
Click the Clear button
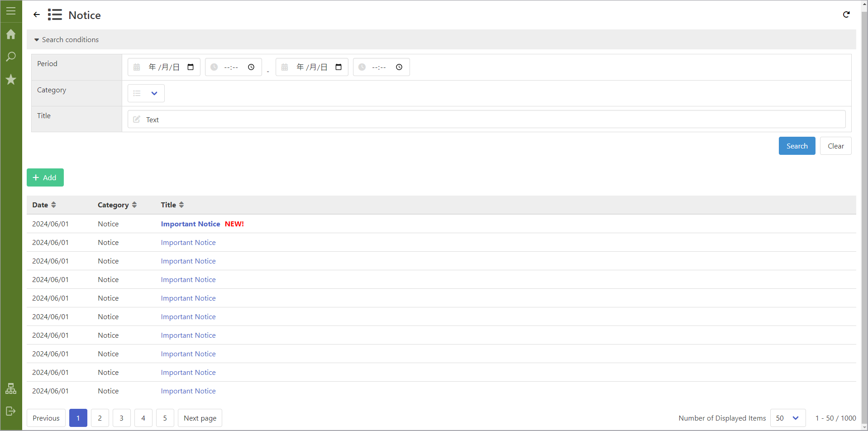pos(836,146)
